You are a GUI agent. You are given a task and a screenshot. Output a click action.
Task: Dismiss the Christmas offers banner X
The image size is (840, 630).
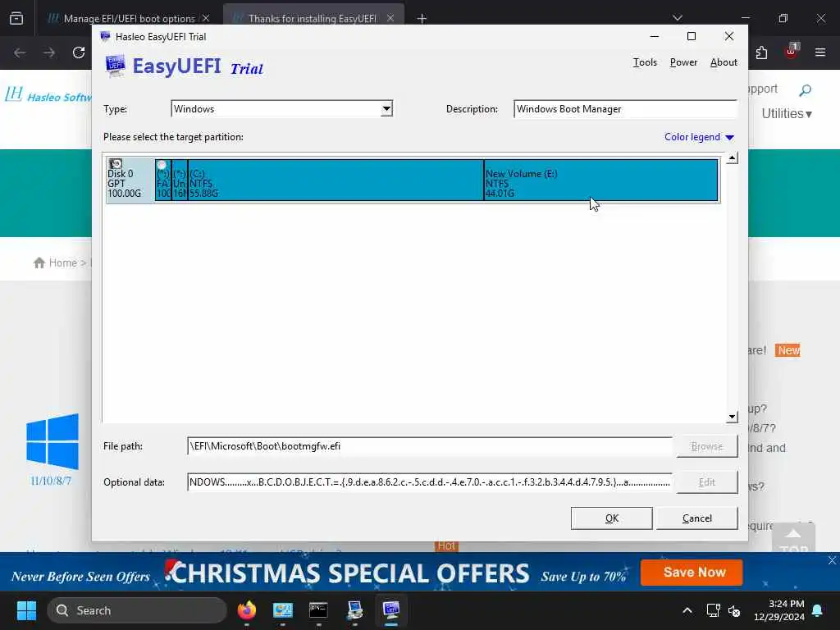pos(832,560)
